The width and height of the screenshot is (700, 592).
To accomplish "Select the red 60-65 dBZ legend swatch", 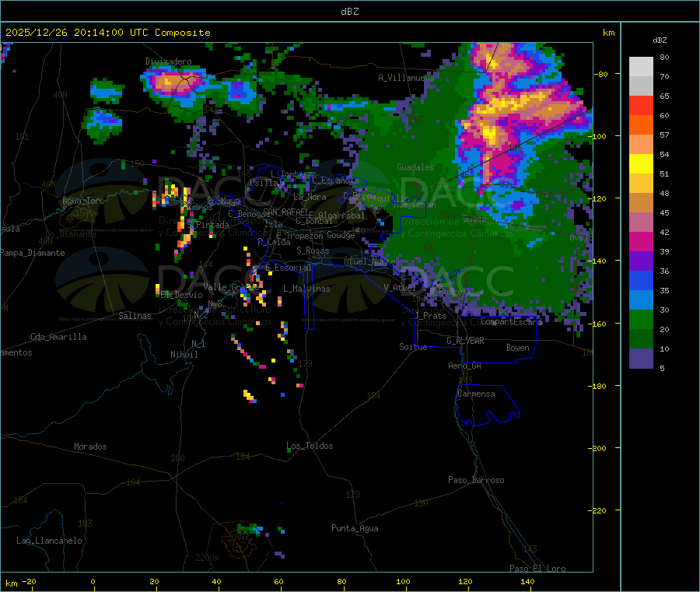I will coord(641,106).
